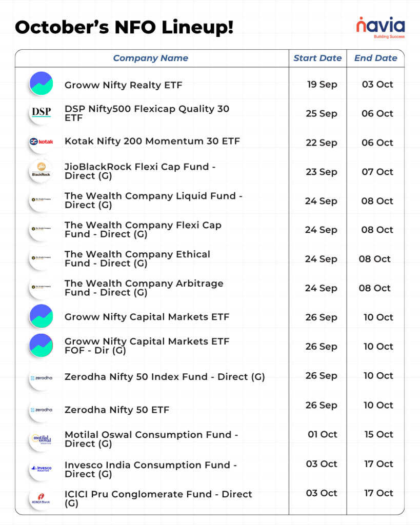This screenshot has width=420, height=525.
Task: Click the Invesco Mutual Fund logo
Action: point(41,469)
